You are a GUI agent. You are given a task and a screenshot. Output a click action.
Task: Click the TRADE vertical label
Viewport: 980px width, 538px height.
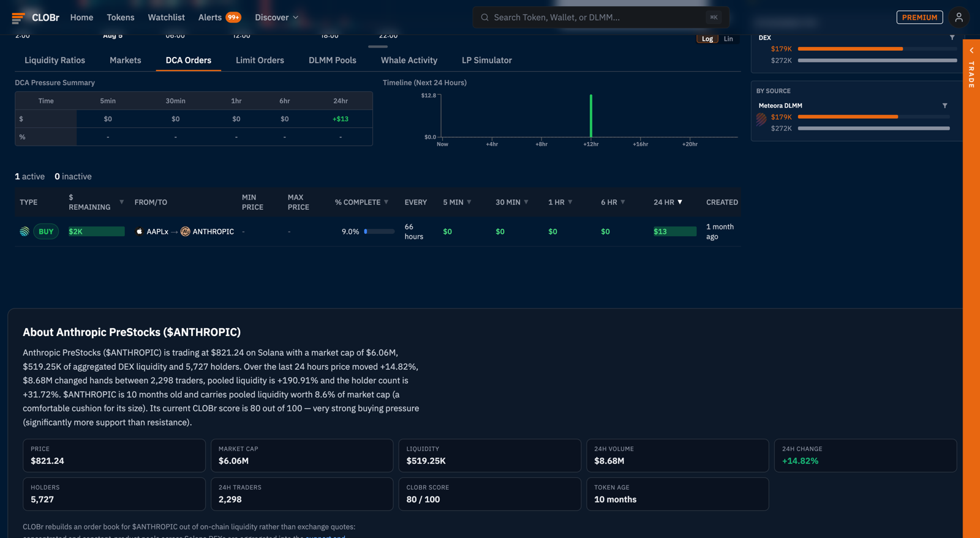[x=971, y=75]
